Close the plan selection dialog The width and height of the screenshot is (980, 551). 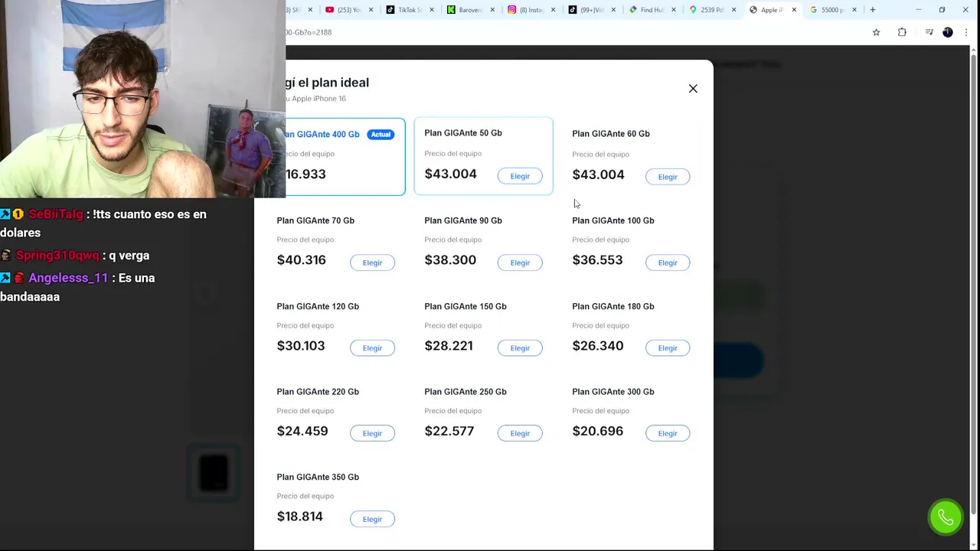[693, 89]
